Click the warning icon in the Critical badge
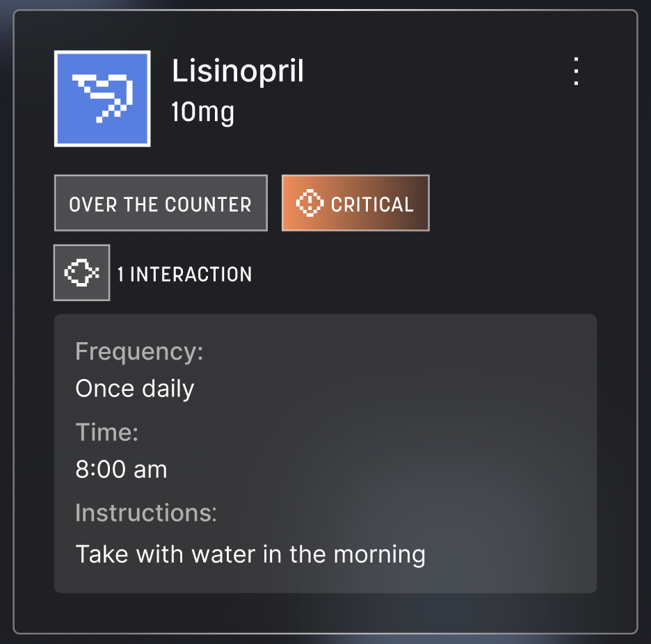Viewport: 651px width, 644px height. pyautogui.click(x=310, y=203)
